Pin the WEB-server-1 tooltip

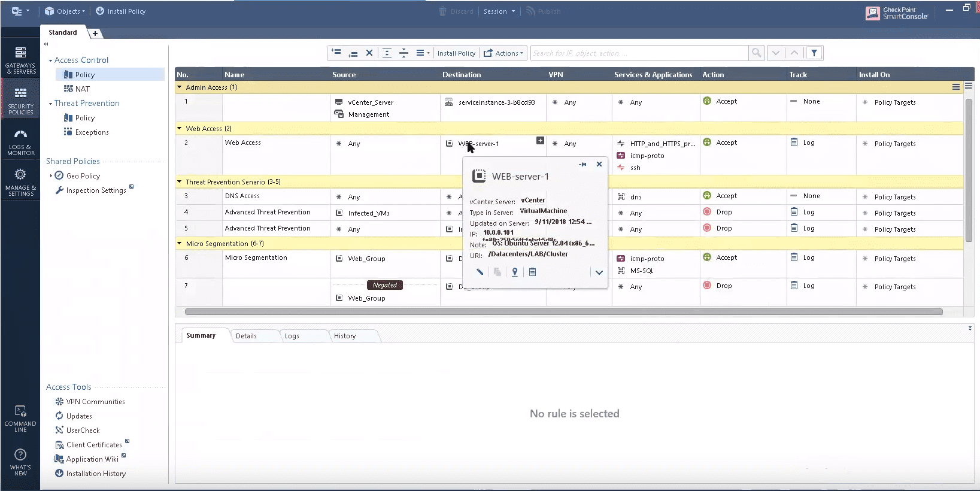pos(582,164)
